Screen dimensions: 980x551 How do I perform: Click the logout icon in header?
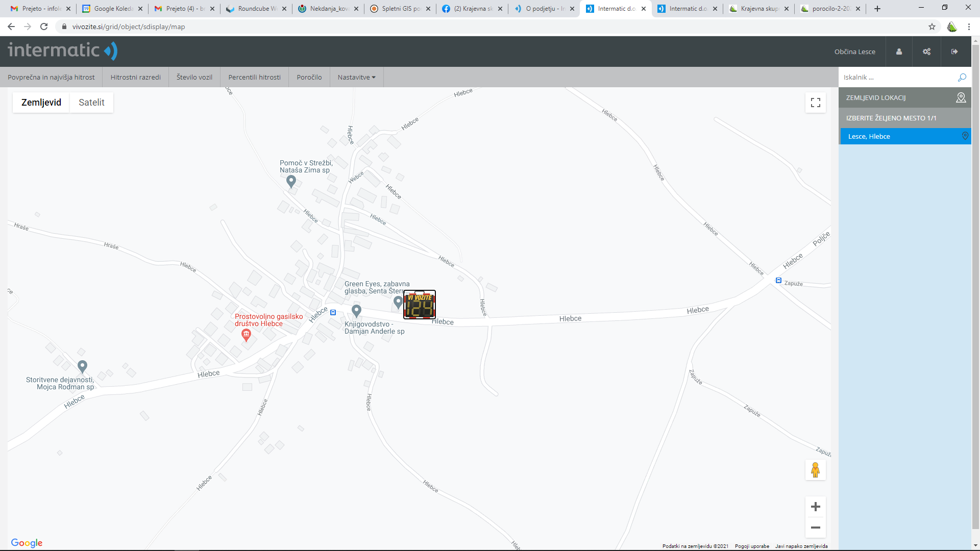954,52
